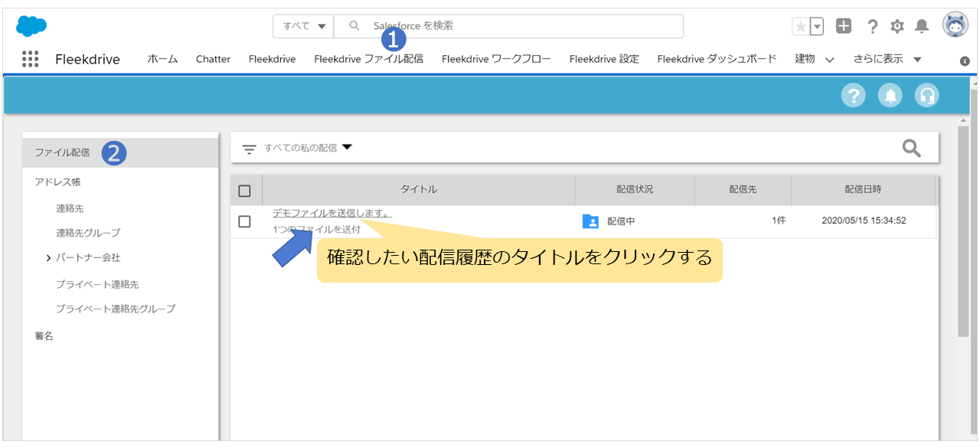
Task: Switch to Fleekdrive ワークフロー tab
Action: pos(495,59)
